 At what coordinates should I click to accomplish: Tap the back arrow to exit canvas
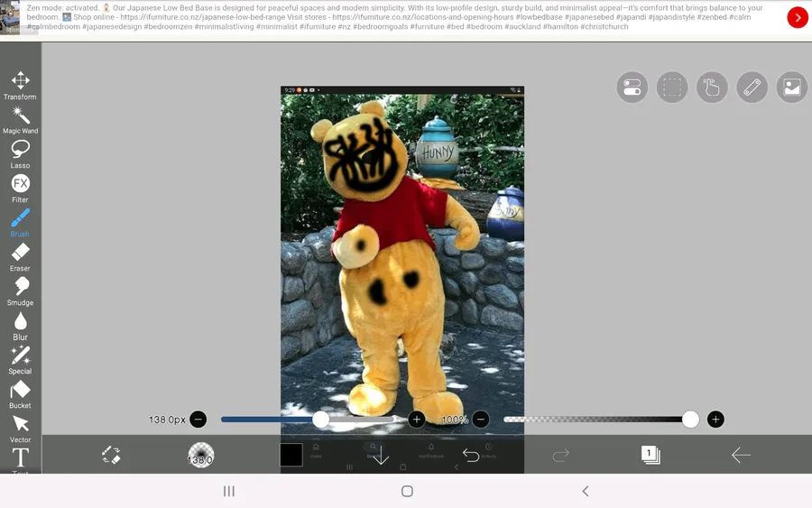click(x=741, y=455)
